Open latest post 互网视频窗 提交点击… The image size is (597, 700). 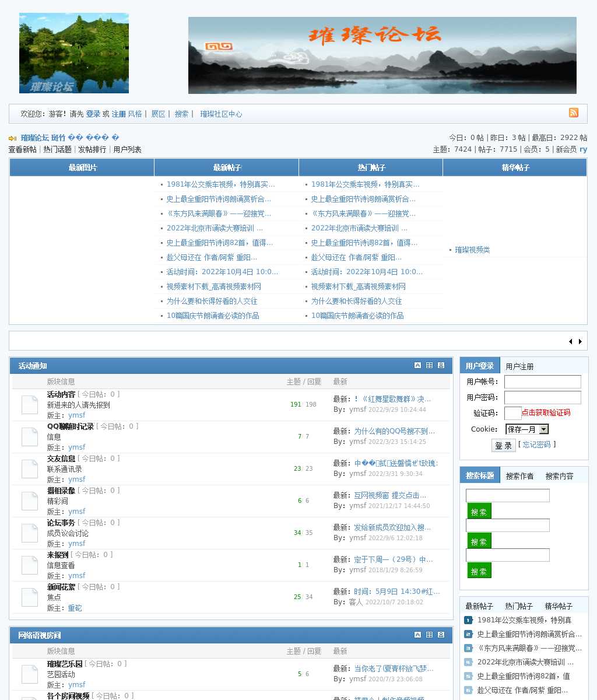point(390,495)
